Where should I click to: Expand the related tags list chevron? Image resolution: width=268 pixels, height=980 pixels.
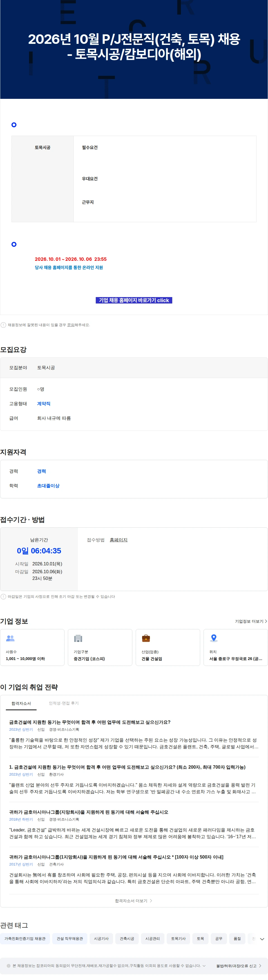point(262,939)
